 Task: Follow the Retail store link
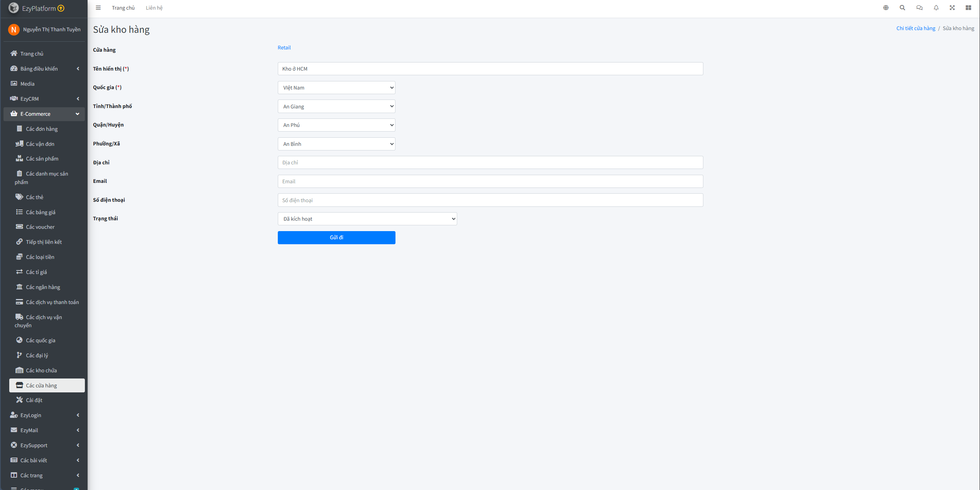[284, 47]
